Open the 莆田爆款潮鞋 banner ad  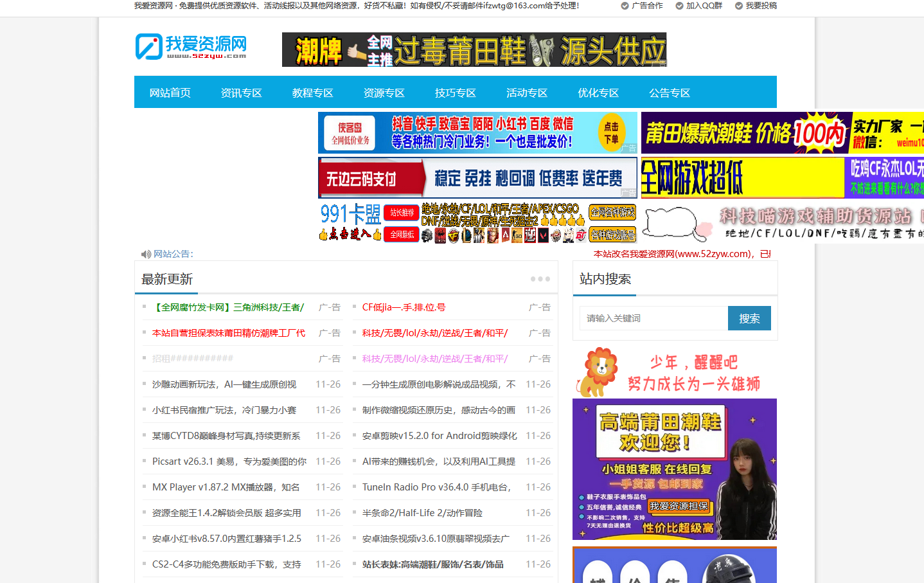click(x=783, y=133)
